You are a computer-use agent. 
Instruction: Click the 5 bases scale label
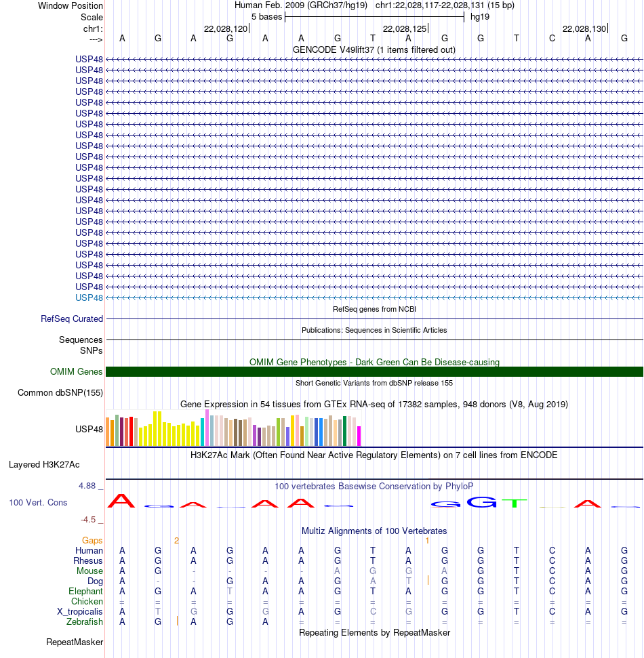[266, 17]
